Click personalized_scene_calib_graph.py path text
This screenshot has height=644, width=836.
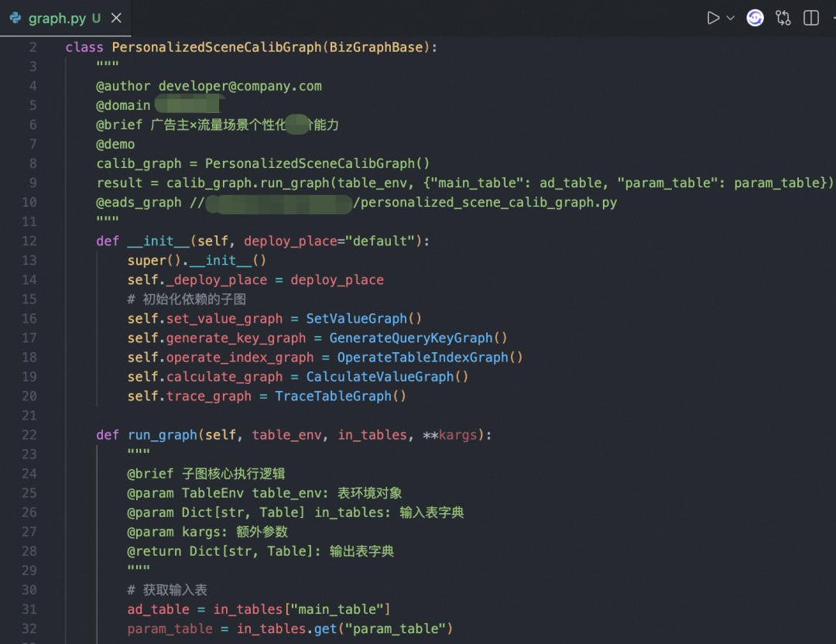[489, 203]
